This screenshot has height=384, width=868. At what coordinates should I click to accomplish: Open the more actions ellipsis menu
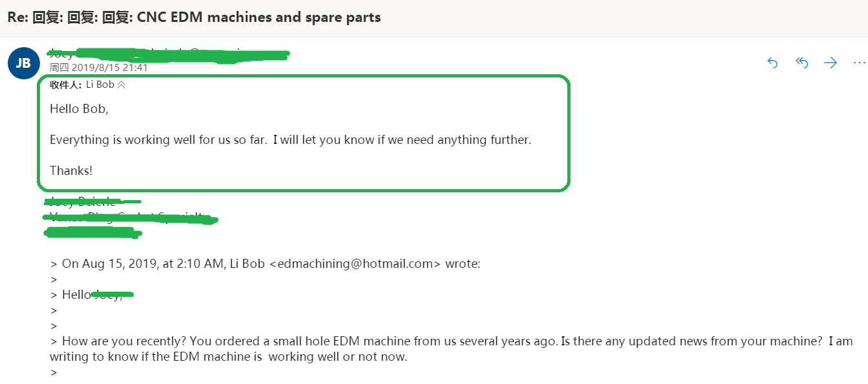pos(859,63)
